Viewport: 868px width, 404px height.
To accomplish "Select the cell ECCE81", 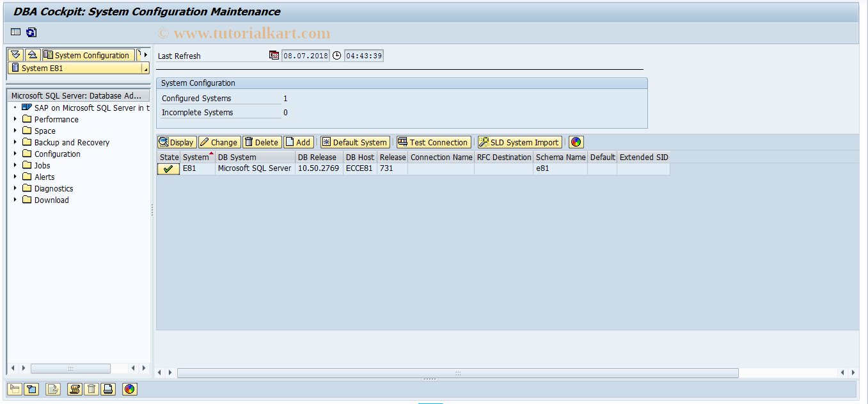I will pyautogui.click(x=360, y=168).
